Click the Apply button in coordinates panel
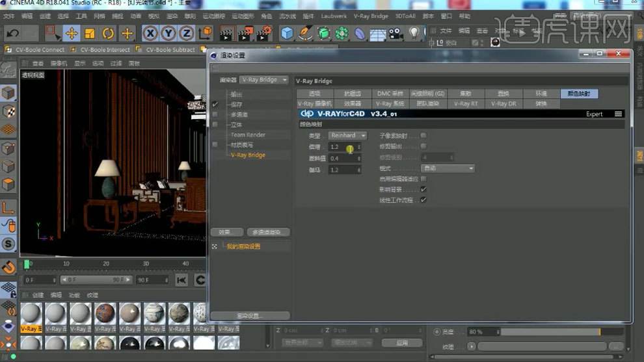The height and width of the screenshot is (362, 644). (402, 343)
